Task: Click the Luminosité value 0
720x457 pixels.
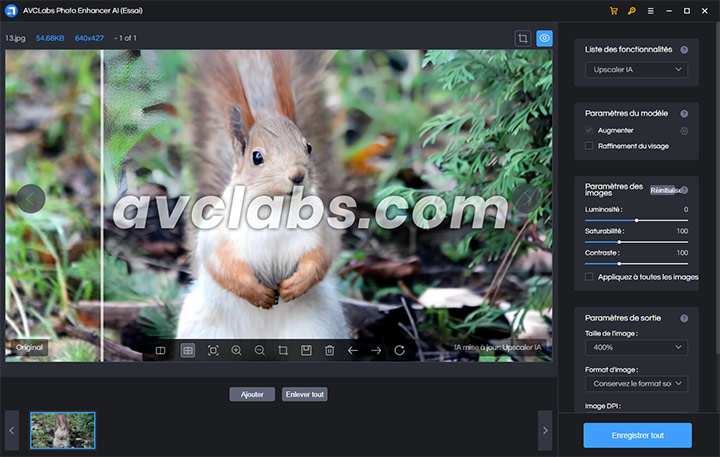Action: [x=686, y=209]
